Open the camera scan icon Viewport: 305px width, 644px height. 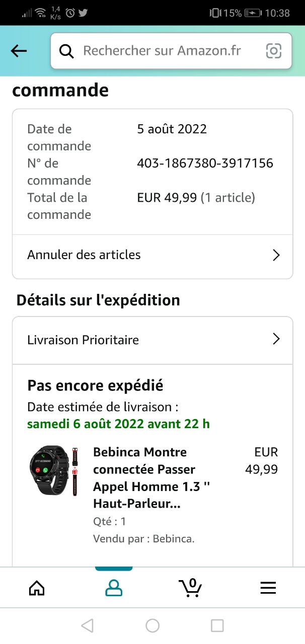pyautogui.click(x=273, y=51)
